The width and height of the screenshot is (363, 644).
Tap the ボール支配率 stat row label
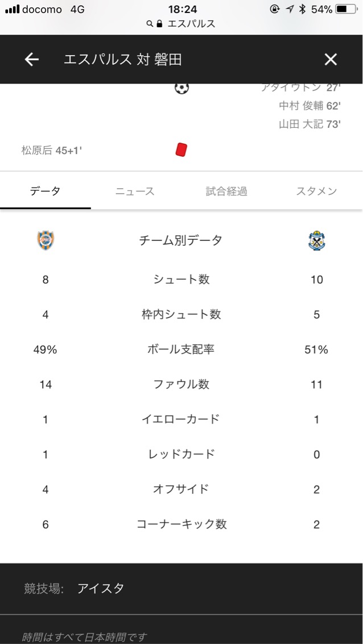pyautogui.click(x=181, y=350)
